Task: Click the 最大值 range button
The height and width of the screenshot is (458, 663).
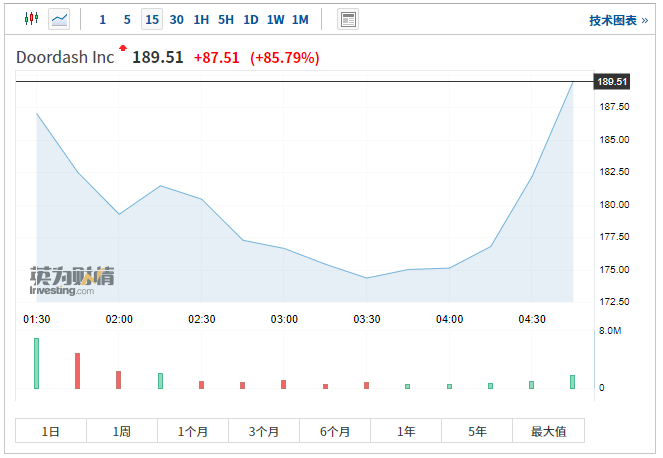Action: tap(548, 431)
